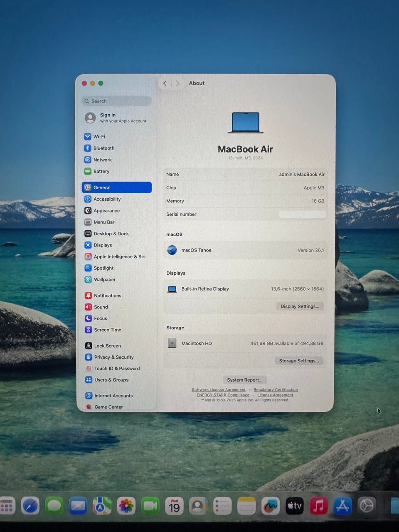Click the Serial number row
399x532 pixels.
tap(245, 214)
